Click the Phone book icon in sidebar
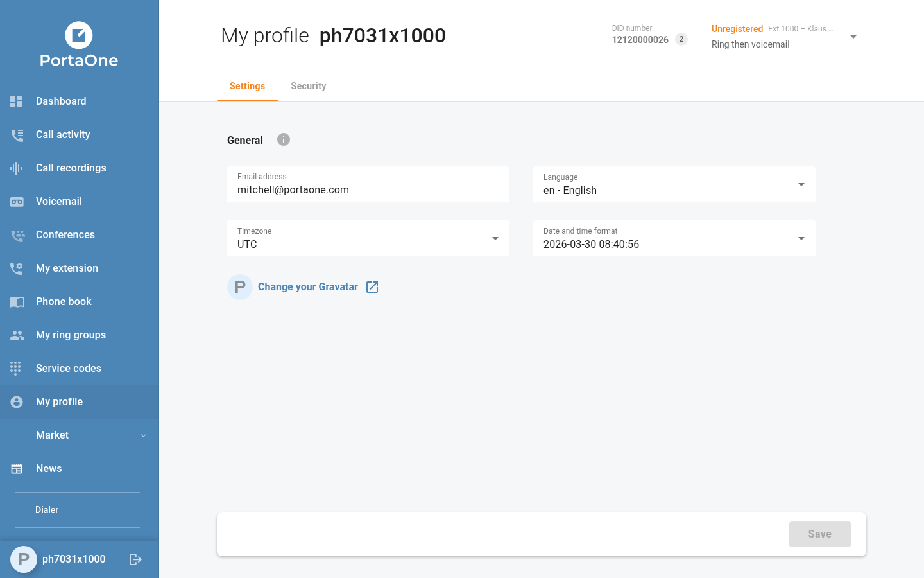The height and width of the screenshot is (578, 924). [17, 302]
